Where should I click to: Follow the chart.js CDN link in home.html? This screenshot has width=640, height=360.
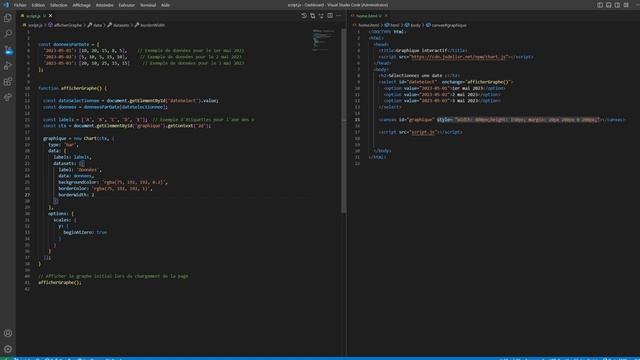coord(458,57)
